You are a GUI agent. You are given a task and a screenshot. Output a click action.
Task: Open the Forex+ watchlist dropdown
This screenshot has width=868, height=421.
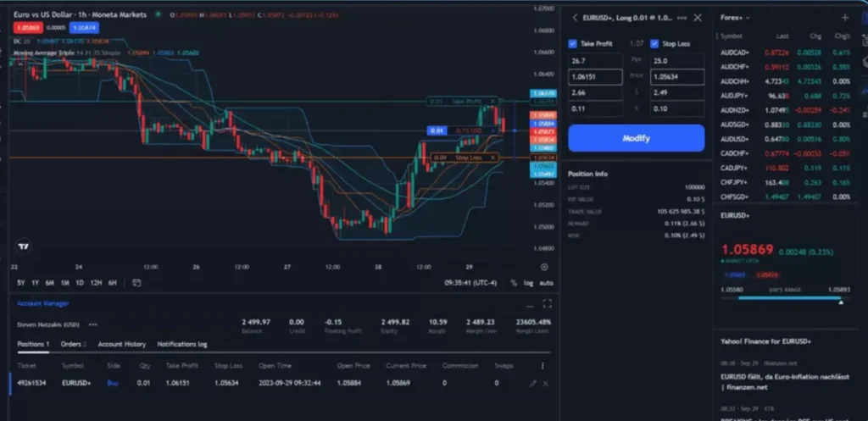pos(735,18)
